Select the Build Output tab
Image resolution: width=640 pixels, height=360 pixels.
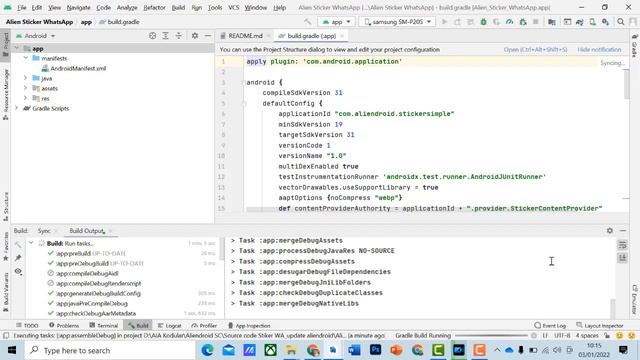87,231
